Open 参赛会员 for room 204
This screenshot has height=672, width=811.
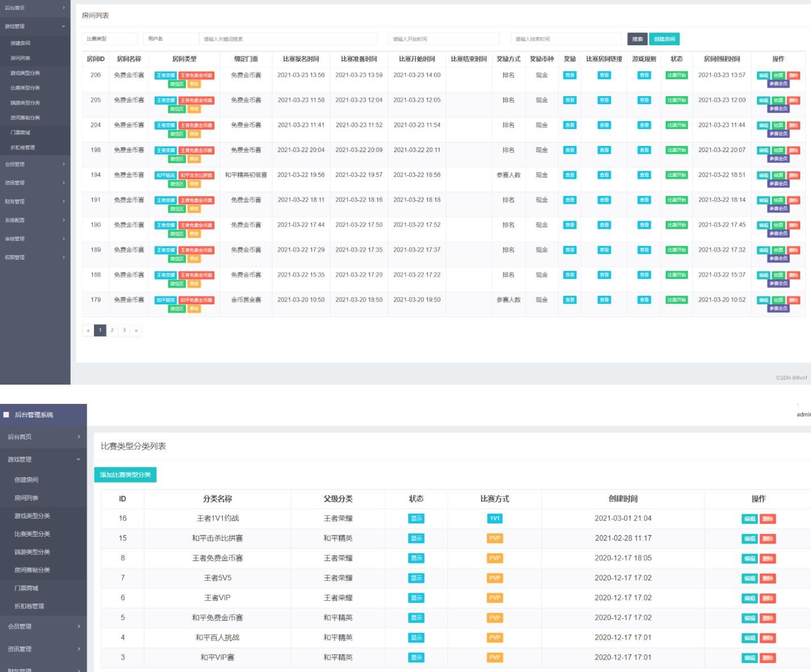click(x=778, y=134)
